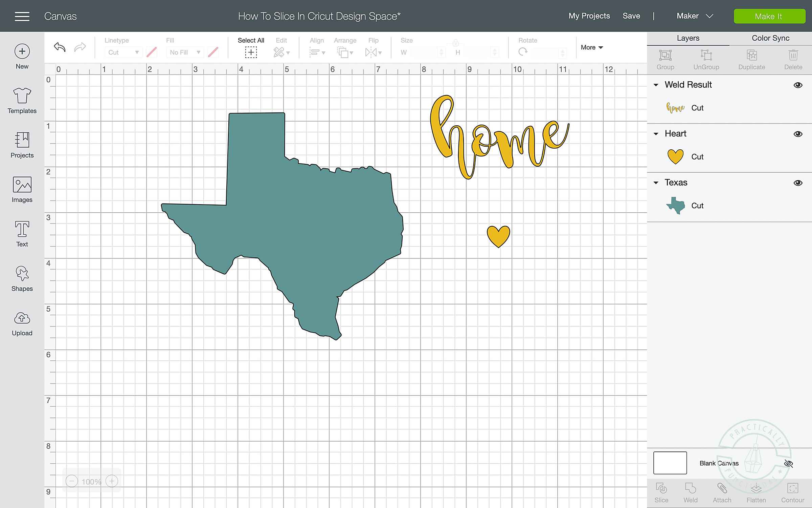Toggle Blank Canvas visibility
The height and width of the screenshot is (508, 812).
click(x=789, y=463)
